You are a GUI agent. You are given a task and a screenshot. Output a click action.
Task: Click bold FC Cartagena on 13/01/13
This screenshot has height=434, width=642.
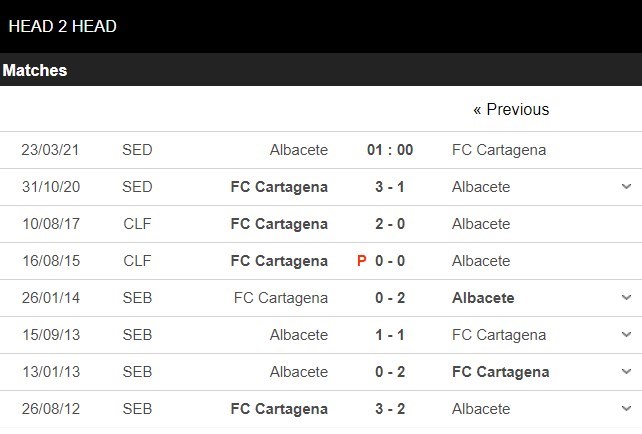coord(500,372)
